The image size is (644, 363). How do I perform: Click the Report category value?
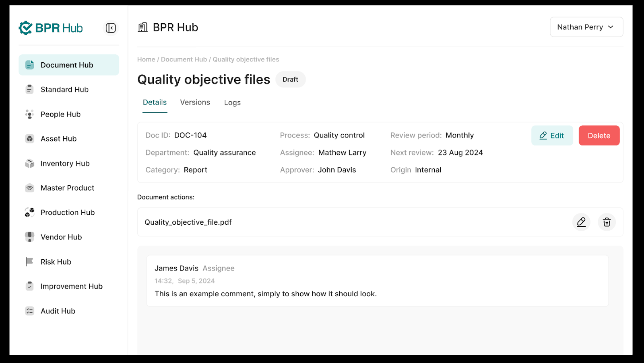point(196,170)
